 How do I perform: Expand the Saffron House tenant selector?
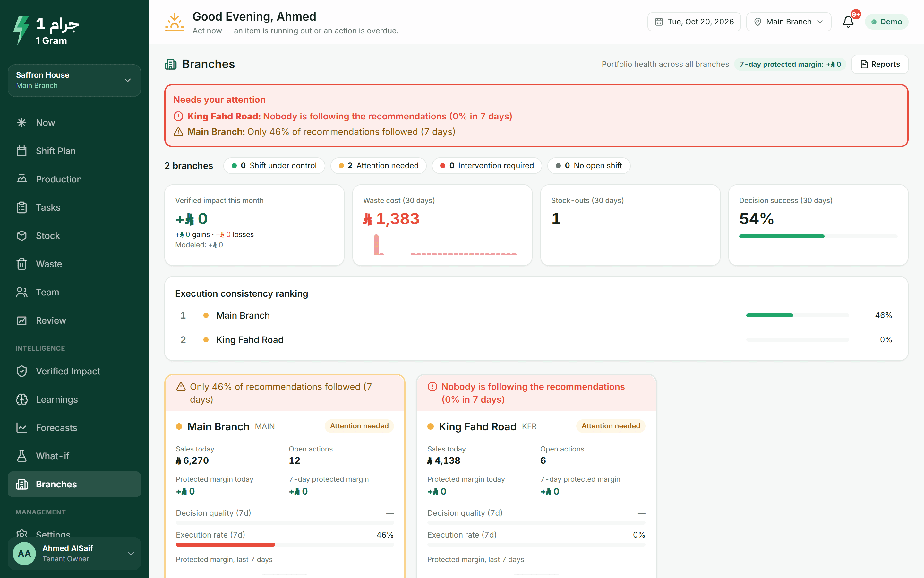click(x=74, y=80)
